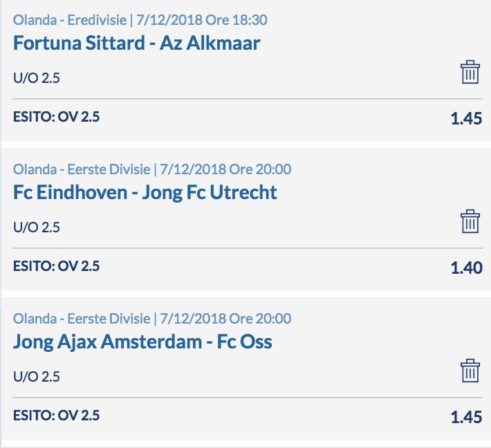
Task: Remove the Fc Eindhoven - Jong Fc Utrecht selection
Action: 470,221
